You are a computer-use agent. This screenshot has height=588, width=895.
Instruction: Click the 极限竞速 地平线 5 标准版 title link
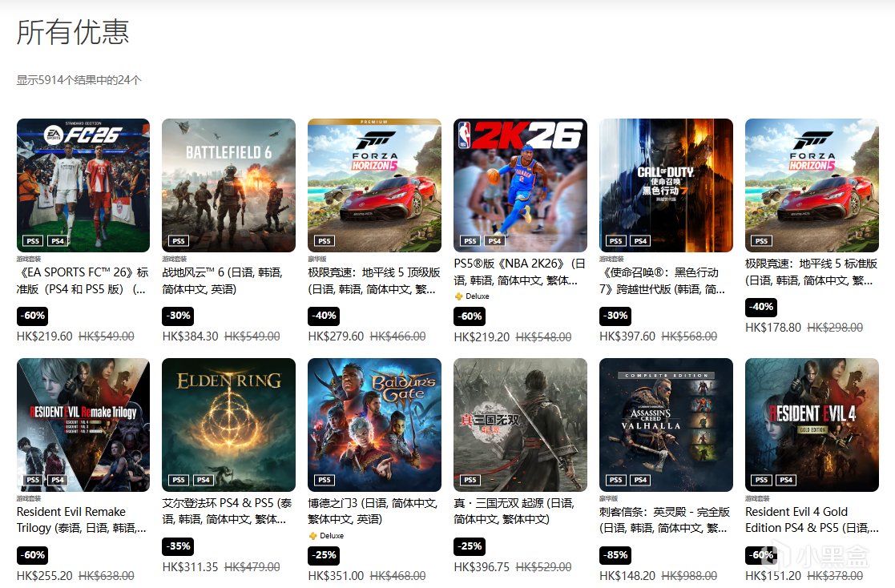click(811, 272)
